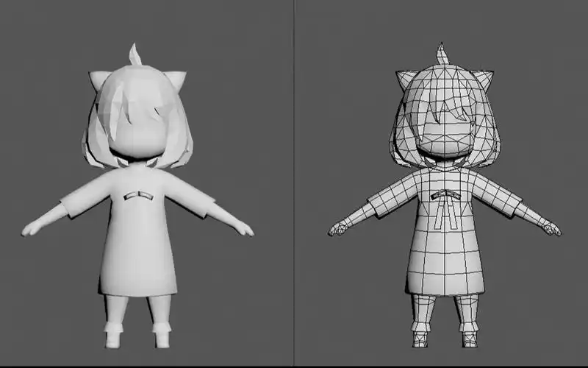
Task: Select the wireframe model's head antenna tuft
Action: pyautogui.click(x=442, y=54)
